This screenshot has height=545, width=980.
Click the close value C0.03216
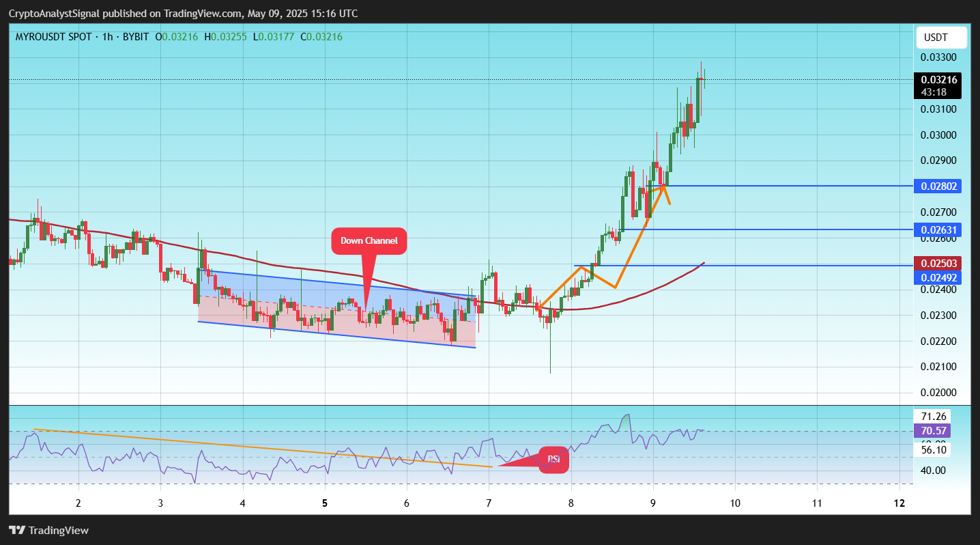pos(321,36)
